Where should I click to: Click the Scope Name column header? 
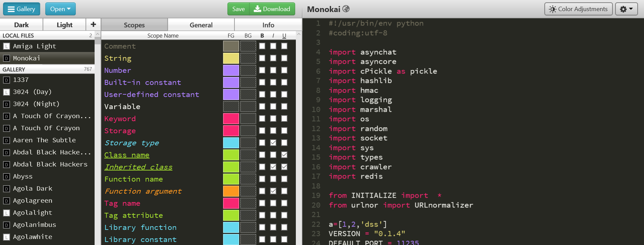[163, 36]
